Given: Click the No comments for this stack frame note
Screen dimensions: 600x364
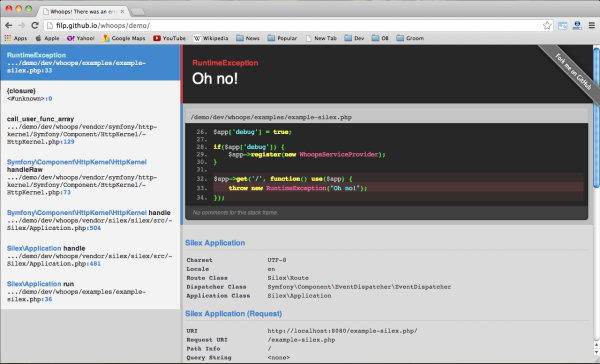Looking at the screenshot, I should [x=235, y=212].
